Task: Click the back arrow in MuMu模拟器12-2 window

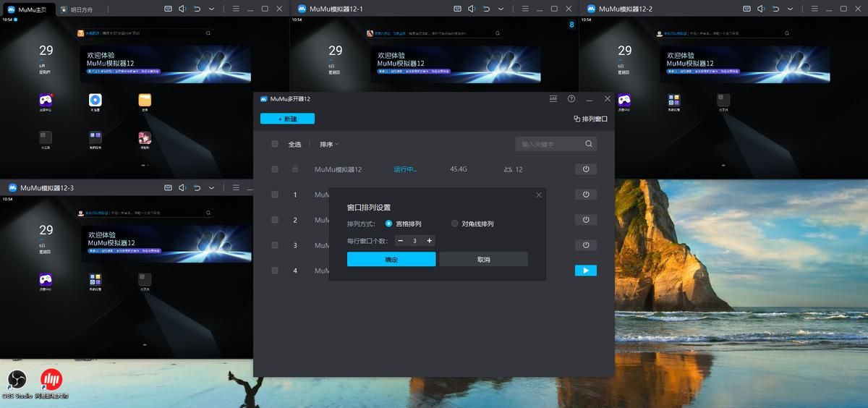Action: pyautogui.click(x=775, y=9)
